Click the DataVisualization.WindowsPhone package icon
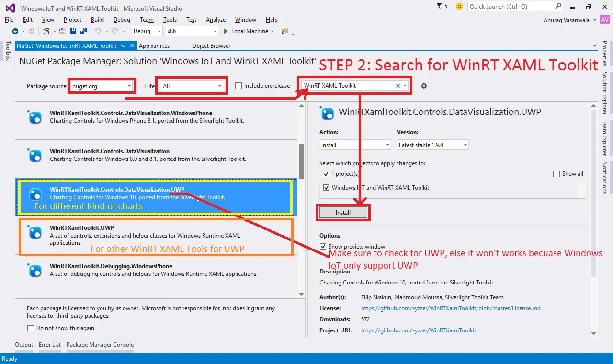613x364 pixels. (35, 117)
